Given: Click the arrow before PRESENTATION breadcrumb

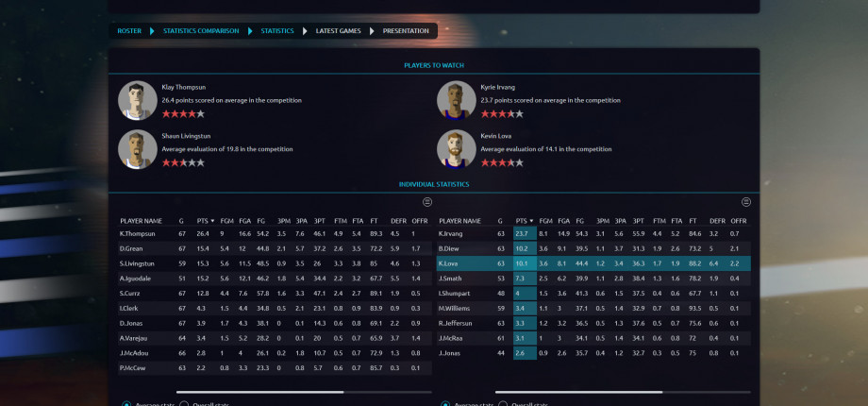Looking at the screenshot, I should point(372,31).
